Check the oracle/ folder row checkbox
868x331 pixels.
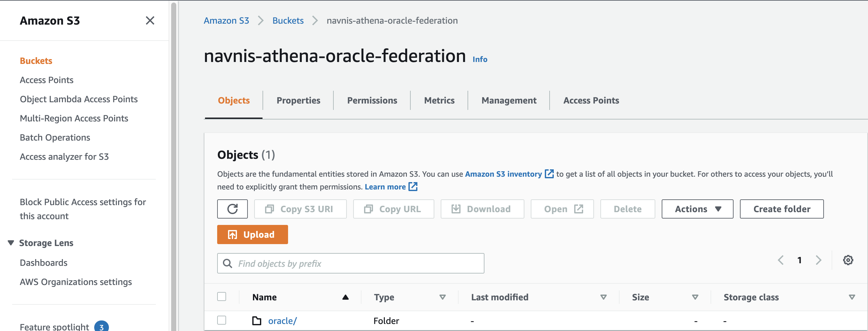point(222,320)
